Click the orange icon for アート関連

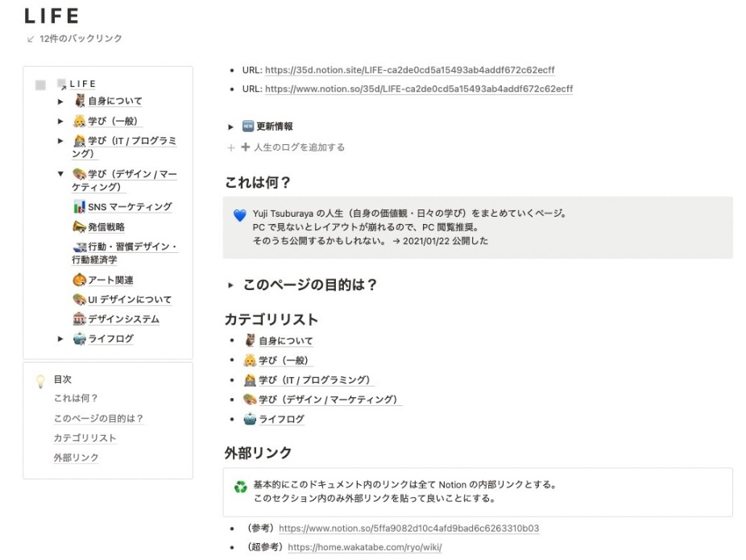79,280
